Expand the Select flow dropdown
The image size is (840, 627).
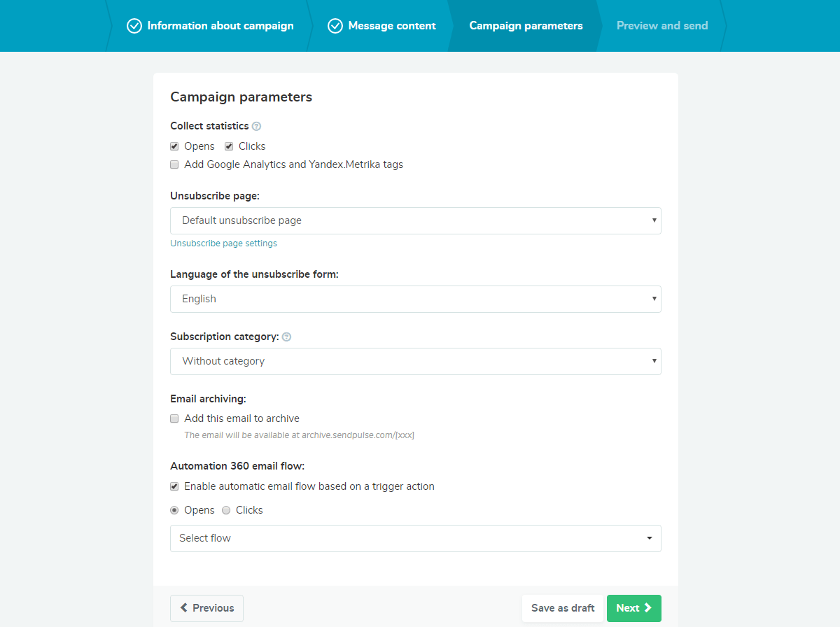(415, 538)
